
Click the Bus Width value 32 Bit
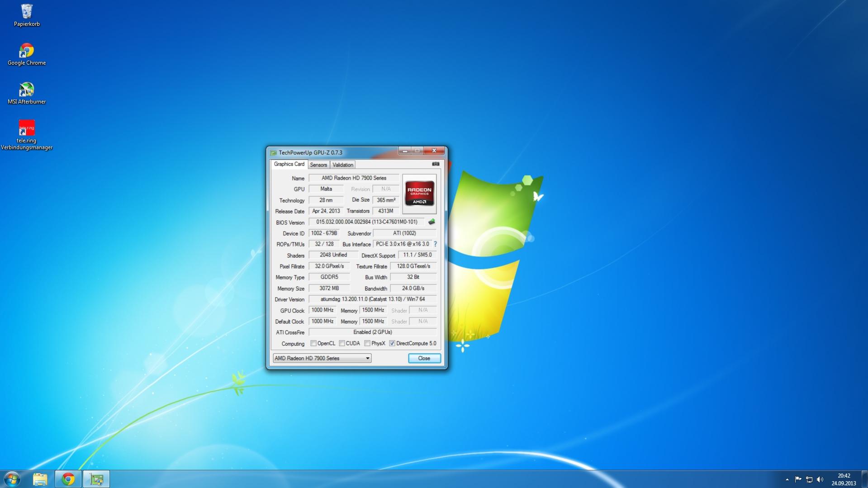coord(413,277)
